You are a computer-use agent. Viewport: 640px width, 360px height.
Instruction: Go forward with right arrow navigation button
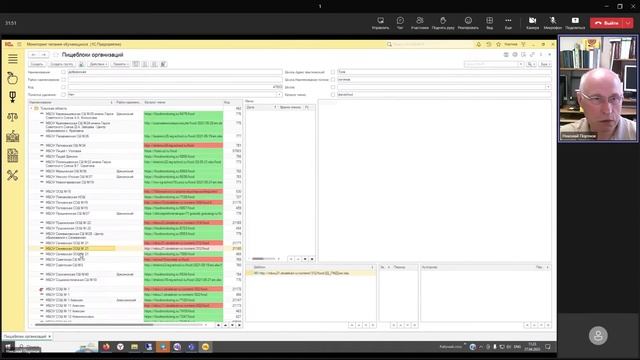point(43,55)
